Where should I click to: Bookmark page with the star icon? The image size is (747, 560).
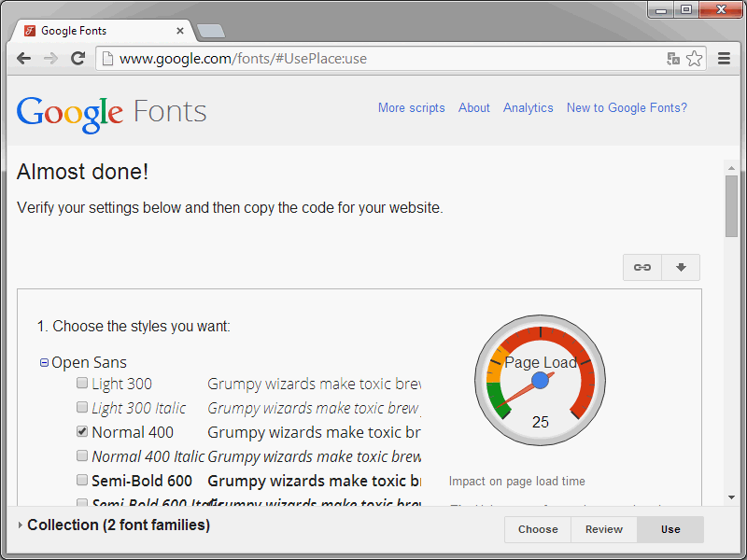pos(694,59)
